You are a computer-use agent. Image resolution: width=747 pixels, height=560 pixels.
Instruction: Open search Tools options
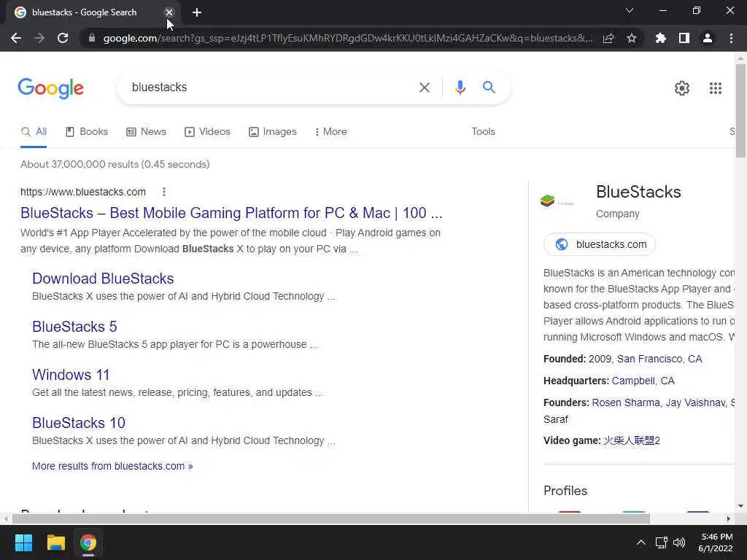coord(483,132)
